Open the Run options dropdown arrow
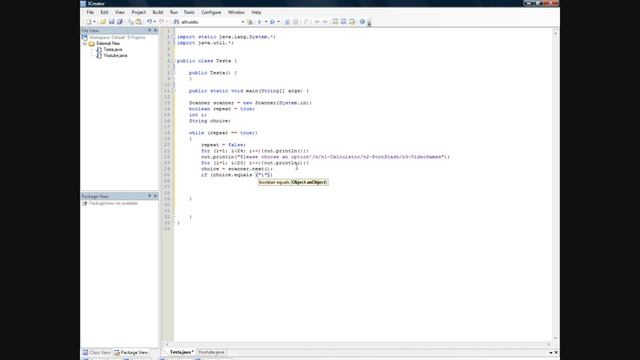The image size is (640, 360). (278, 22)
